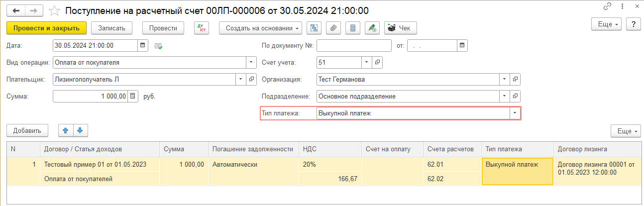The width and height of the screenshot is (644, 206).
Task: Move row up with blue arrow
Action: (66, 130)
